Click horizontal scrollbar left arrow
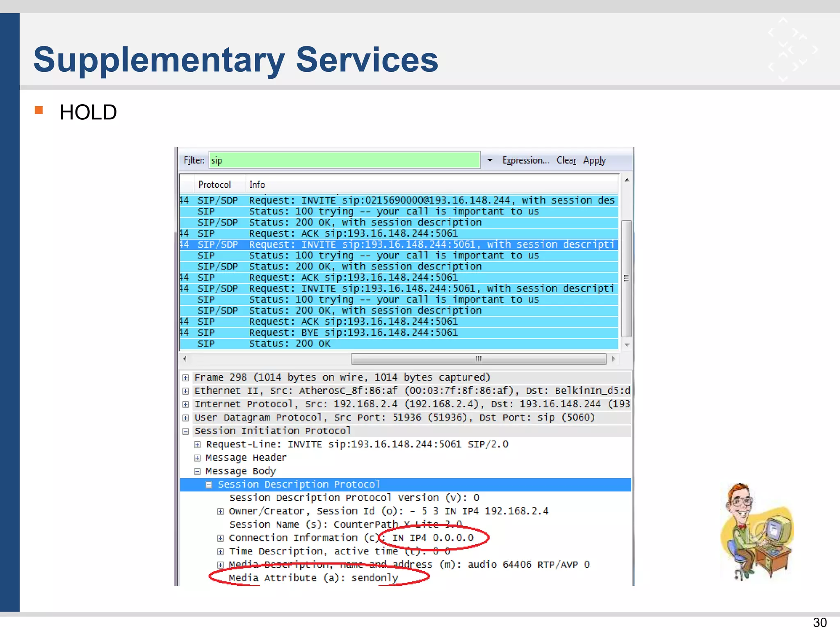The width and height of the screenshot is (840, 630). tap(185, 359)
